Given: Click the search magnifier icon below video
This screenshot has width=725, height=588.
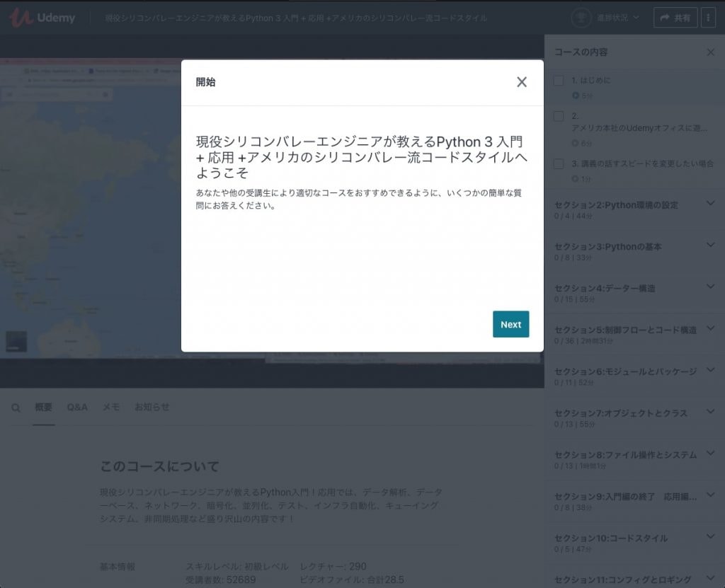Looking at the screenshot, I should tap(16, 408).
